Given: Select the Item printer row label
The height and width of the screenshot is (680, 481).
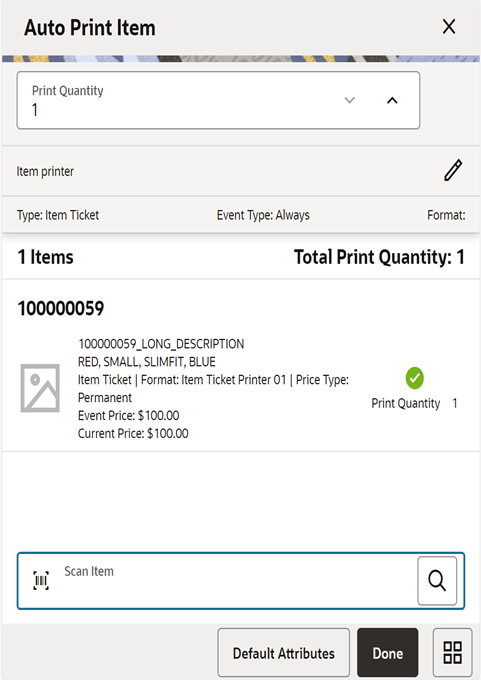Looking at the screenshot, I should coord(45,171).
